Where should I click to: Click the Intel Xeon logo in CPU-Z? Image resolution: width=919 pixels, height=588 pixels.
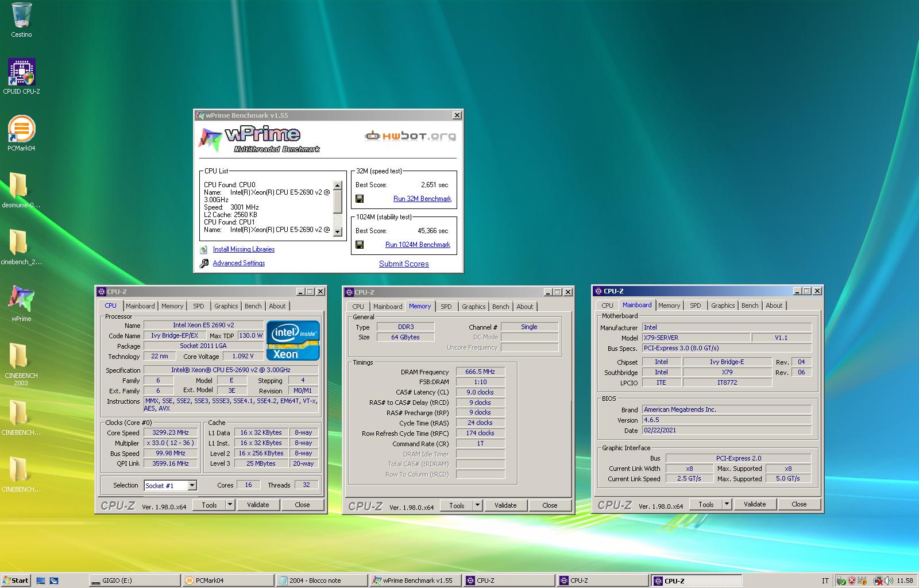pyautogui.click(x=292, y=341)
